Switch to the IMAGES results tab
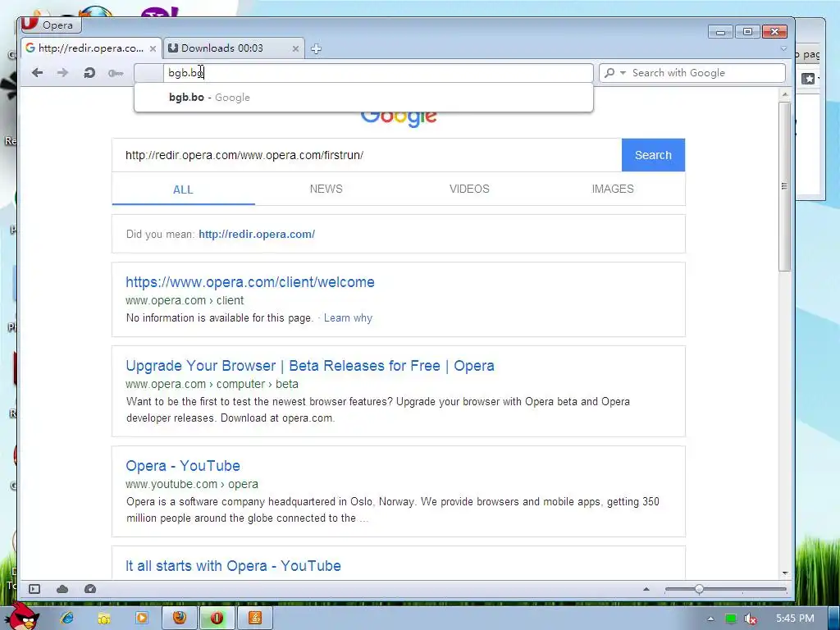Screen dimensions: 840x630 (613, 189)
